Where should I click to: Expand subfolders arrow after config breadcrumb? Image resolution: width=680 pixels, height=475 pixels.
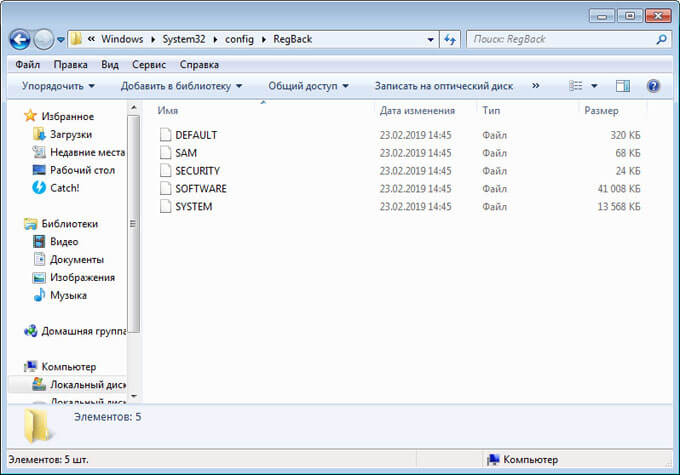click(x=264, y=39)
